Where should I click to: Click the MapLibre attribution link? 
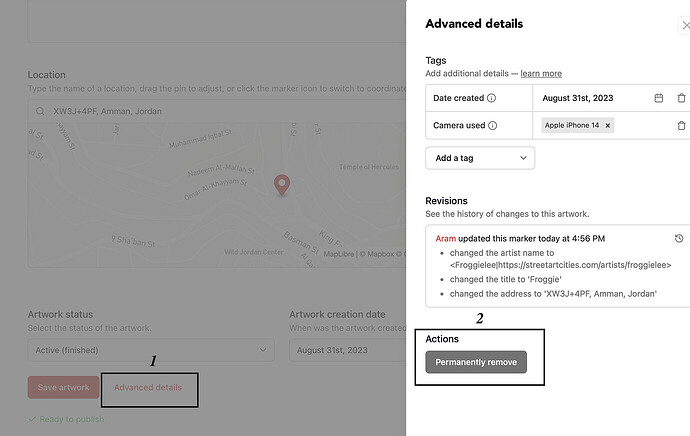click(x=338, y=254)
